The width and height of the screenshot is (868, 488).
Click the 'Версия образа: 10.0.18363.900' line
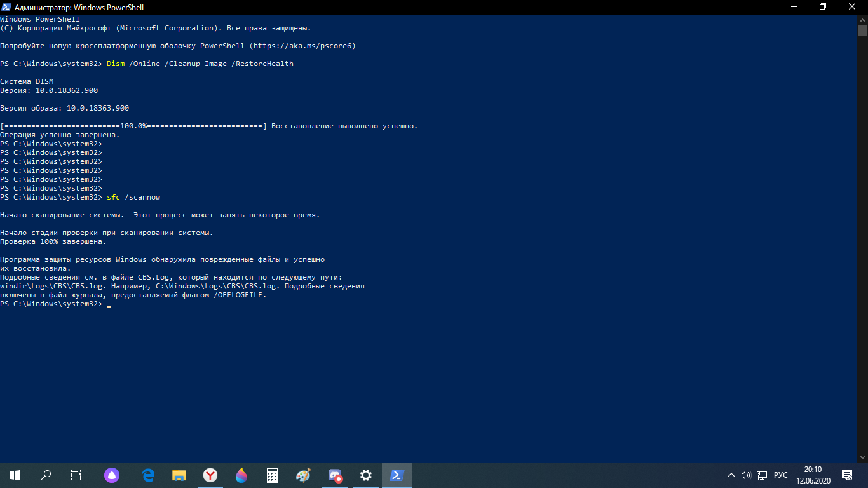[64, 109]
